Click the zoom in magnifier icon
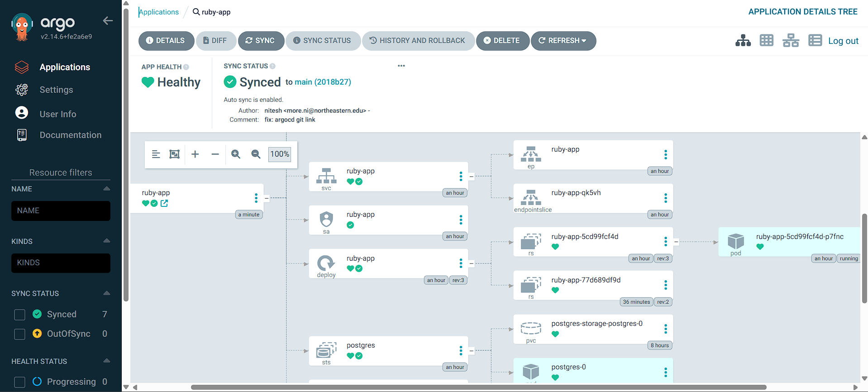This screenshot has height=392, width=868. (x=235, y=154)
